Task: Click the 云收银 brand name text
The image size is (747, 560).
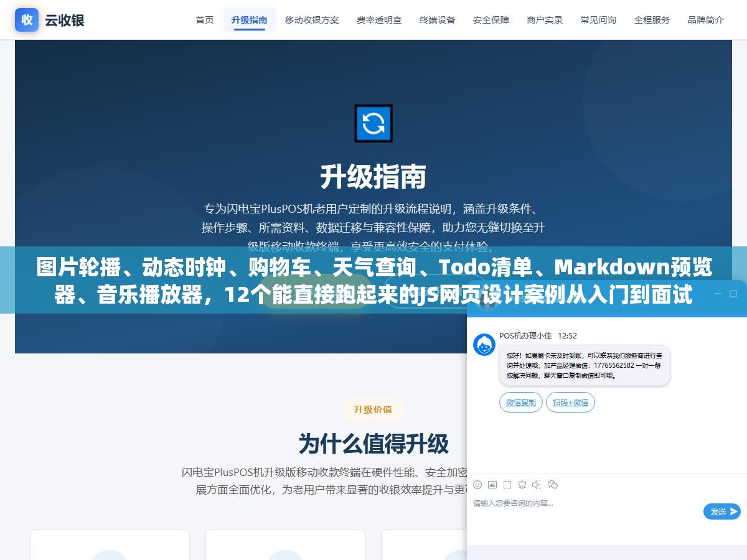Action: [64, 20]
